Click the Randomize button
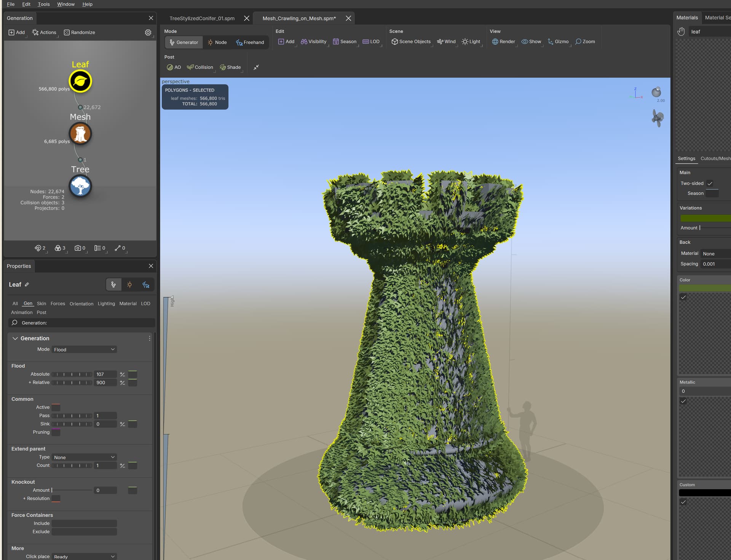The image size is (731, 560). [79, 32]
